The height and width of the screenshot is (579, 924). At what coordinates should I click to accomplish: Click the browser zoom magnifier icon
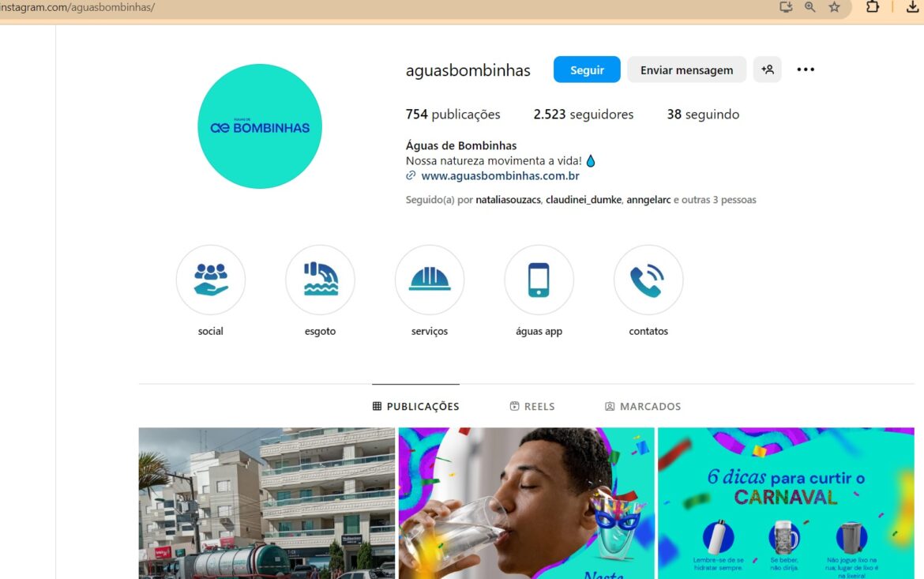(x=810, y=7)
